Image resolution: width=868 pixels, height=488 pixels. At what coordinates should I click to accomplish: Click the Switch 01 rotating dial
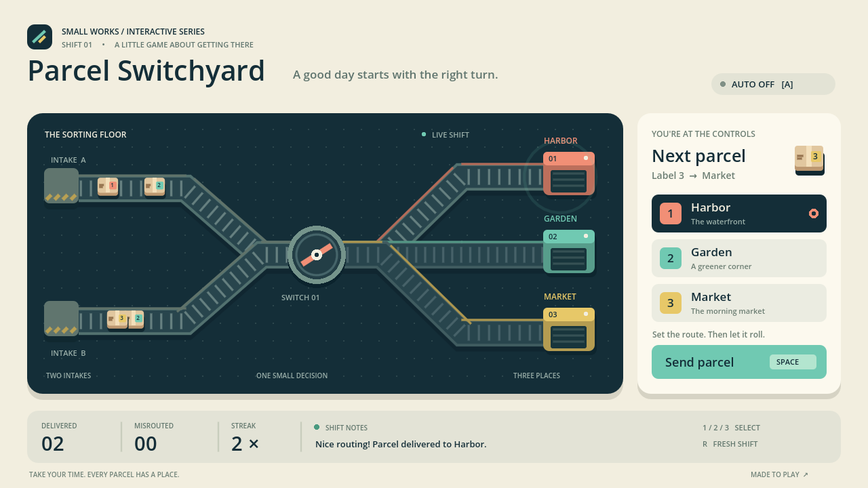pos(316,256)
